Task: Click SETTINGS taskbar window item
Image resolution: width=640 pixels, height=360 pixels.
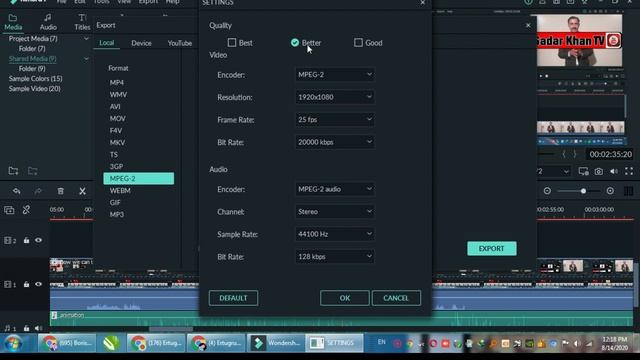Action: pos(334,343)
